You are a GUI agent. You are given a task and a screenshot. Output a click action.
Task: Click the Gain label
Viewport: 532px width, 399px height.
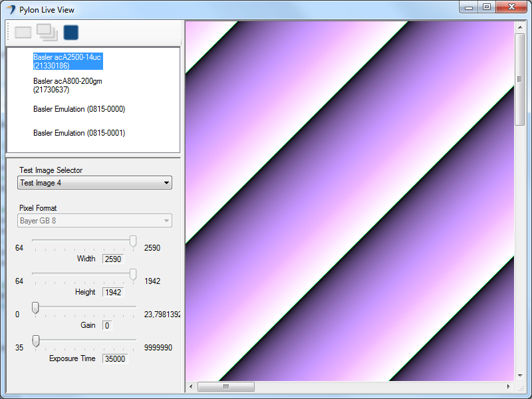(88, 325)
